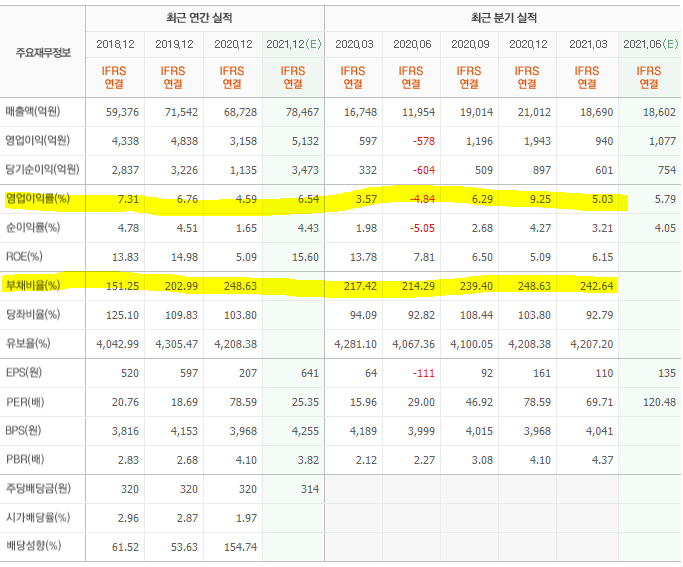
Task: Click the 641 EPS estimate value
Action: tap(310, 373)
